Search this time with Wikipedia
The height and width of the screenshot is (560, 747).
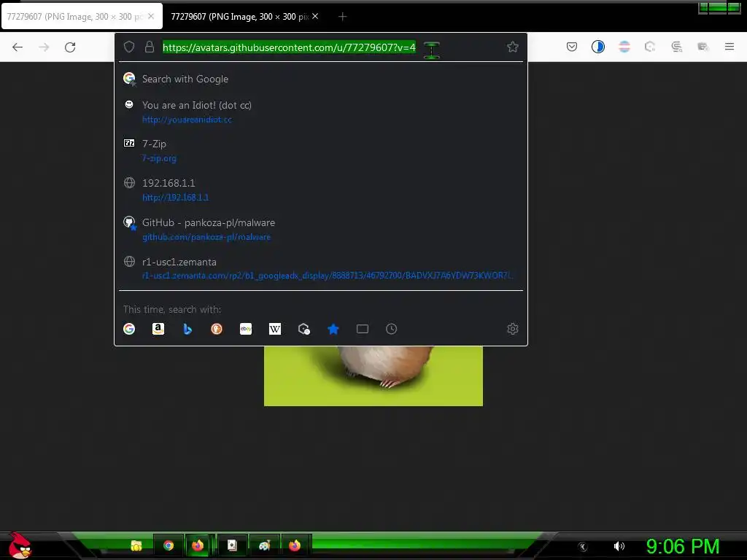[x=275, y=329]
